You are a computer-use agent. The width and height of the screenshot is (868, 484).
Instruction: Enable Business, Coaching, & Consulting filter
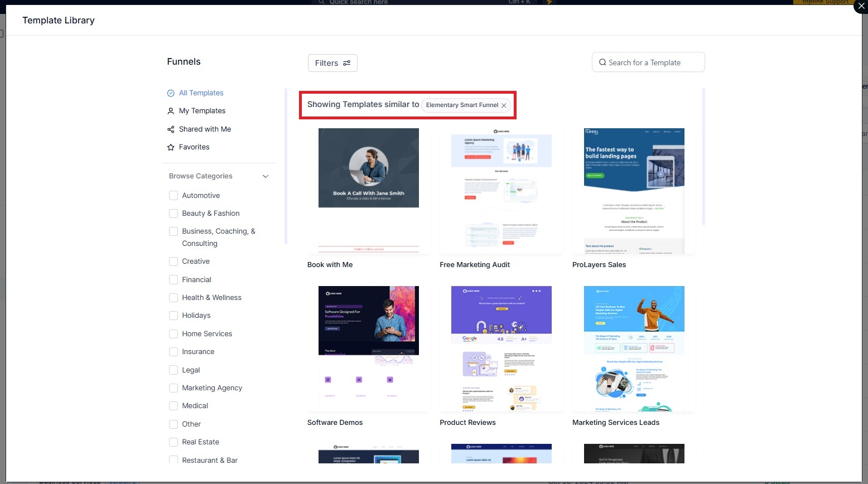(173, 231)
